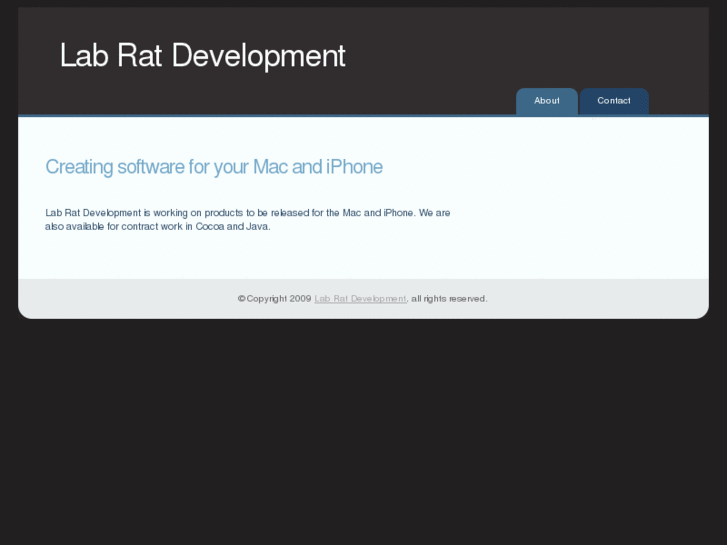The image size is (727, 545).
Task: Click 'Mac and iPhone' in the body paragraph
Action: click(x=378, y=213)
